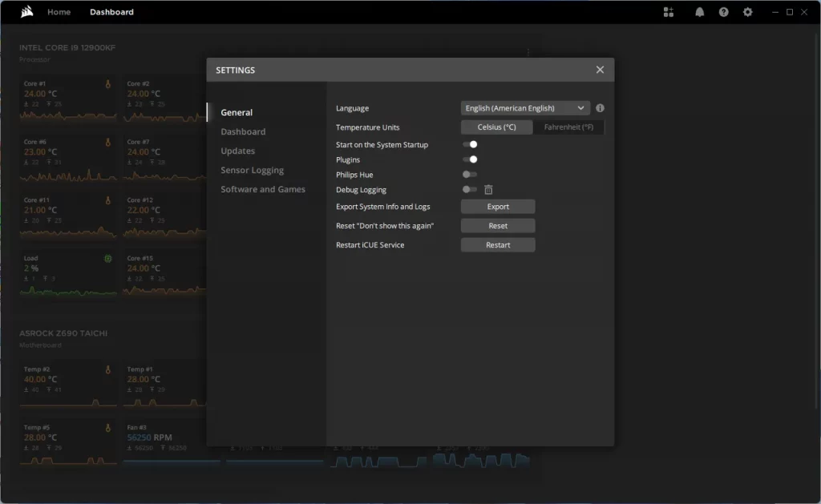
Task: Click the Restart iCUE Service label
Action: (x=370, y=245)
